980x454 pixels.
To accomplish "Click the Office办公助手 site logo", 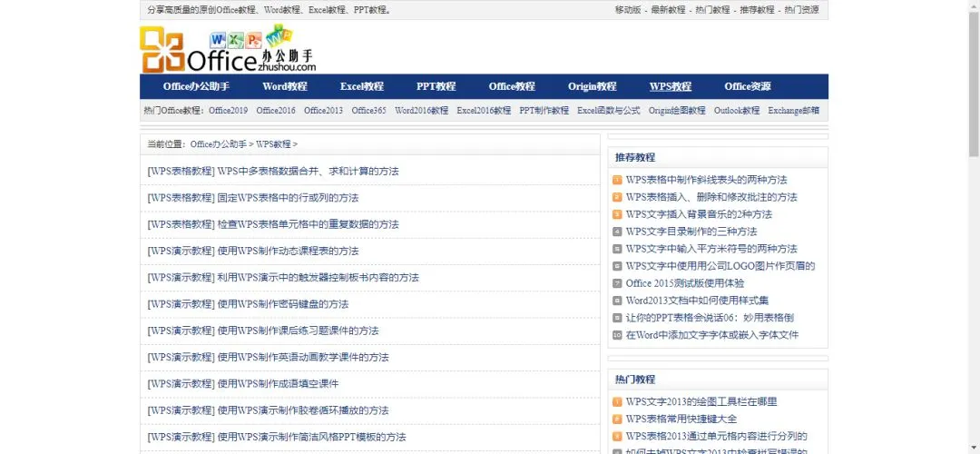I will (x=228, y=49).
